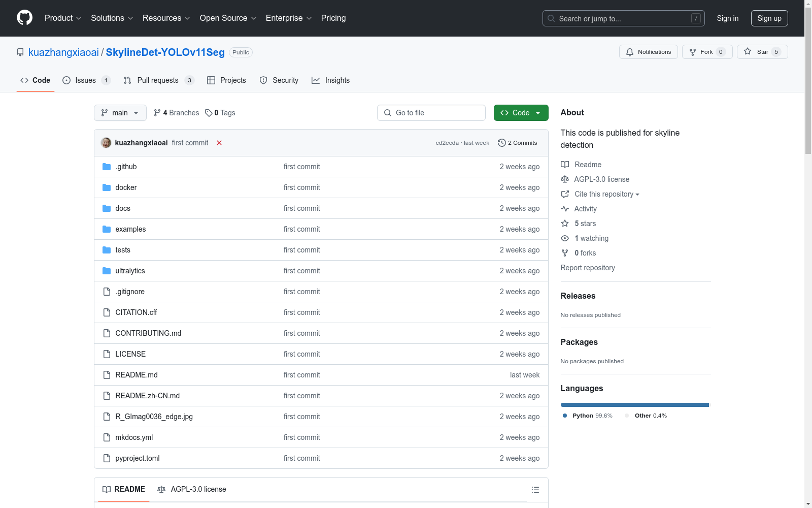
Task: Open the examples folder
Action: click(x=130, y=229)
